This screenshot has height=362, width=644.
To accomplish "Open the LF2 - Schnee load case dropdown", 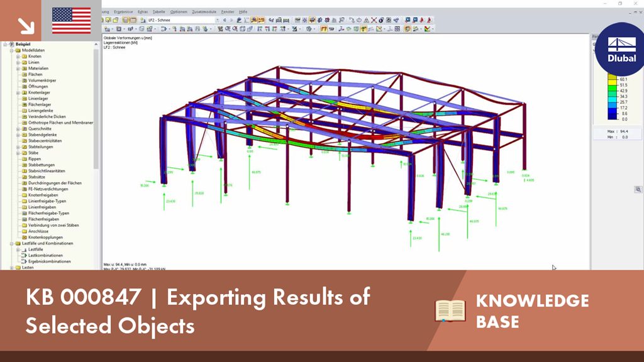I will click(217, 19).
